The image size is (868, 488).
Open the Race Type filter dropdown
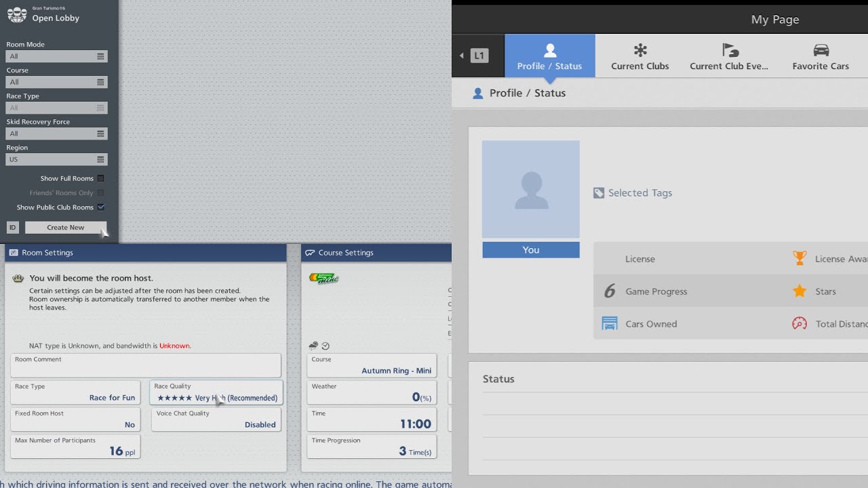(x=57, y=108)
